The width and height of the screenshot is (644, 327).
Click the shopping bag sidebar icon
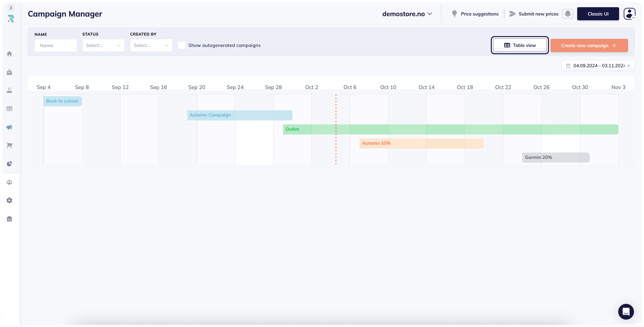tap(10, 72)
